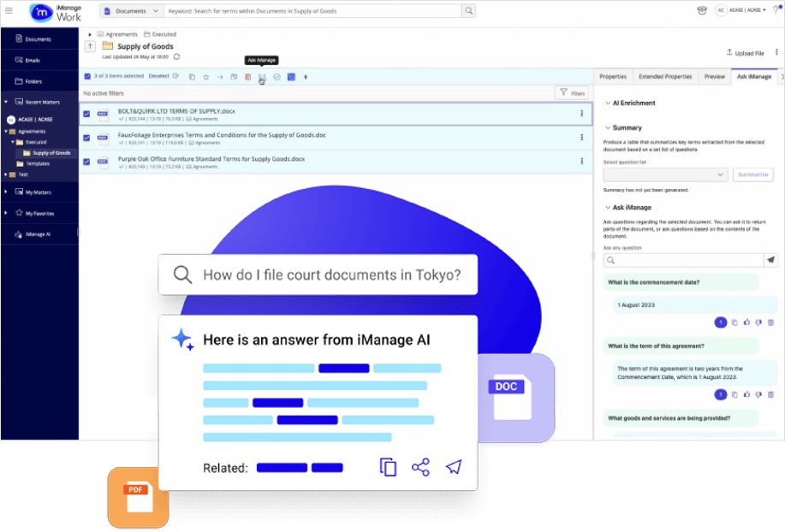Uncheck the Purple Oak Office Furniture checkbox
Viewport: 785px width, 532px height.
[86, 162]
